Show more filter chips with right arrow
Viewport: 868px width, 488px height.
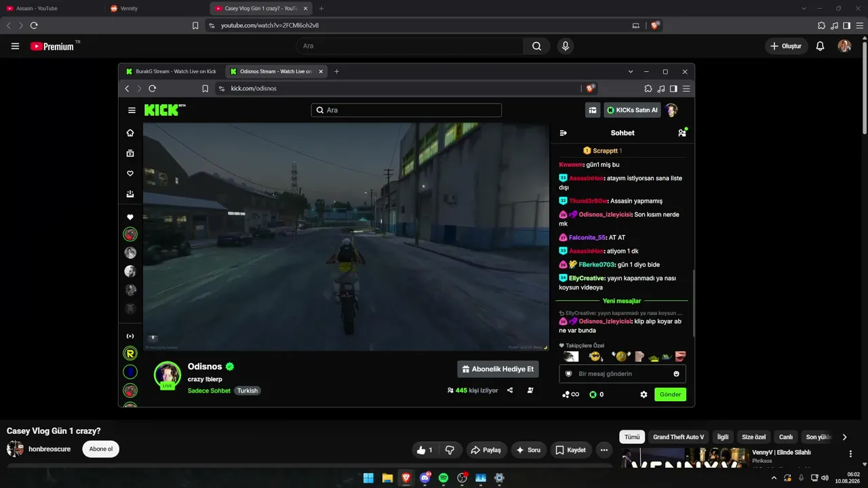coord(844,437)
